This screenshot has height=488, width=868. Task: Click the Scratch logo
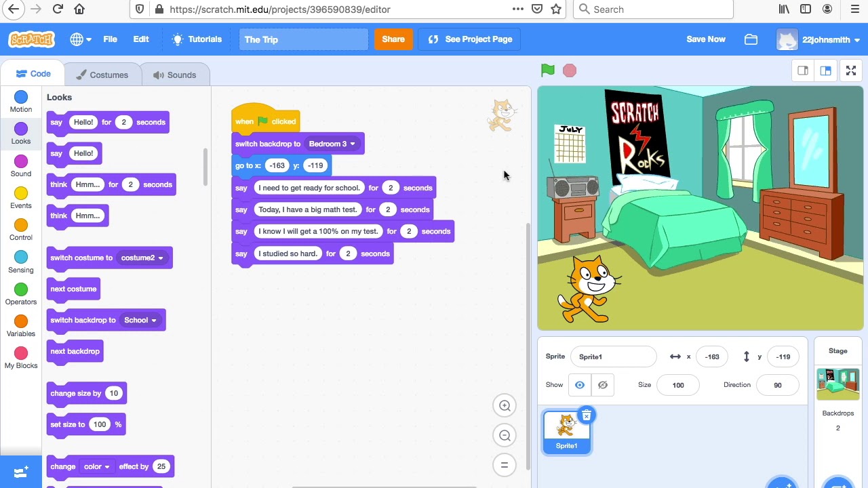click(x=31, y=39)
